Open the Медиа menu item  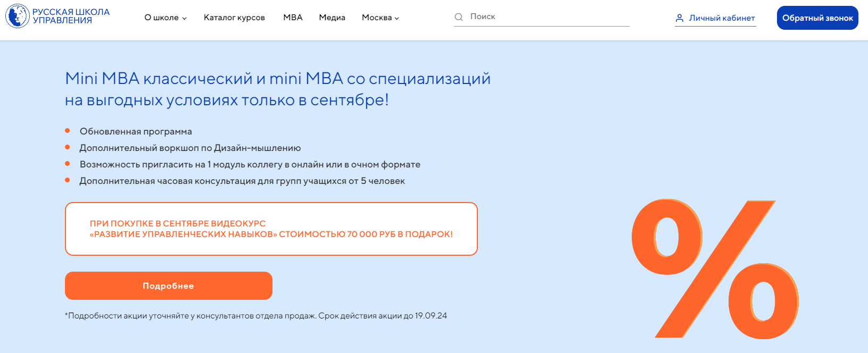pyautogui.click(x=332, y=18)
